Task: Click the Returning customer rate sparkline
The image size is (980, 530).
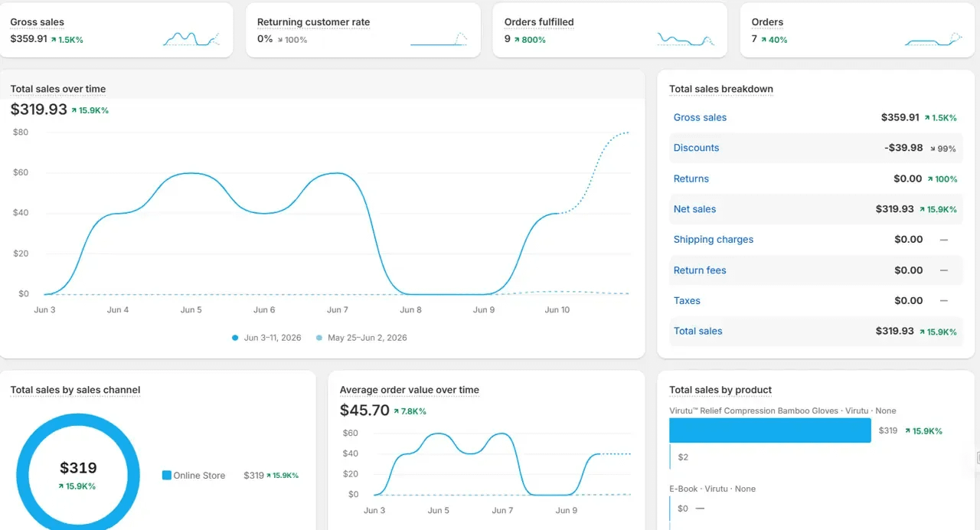Action: (x=439, y=38)
